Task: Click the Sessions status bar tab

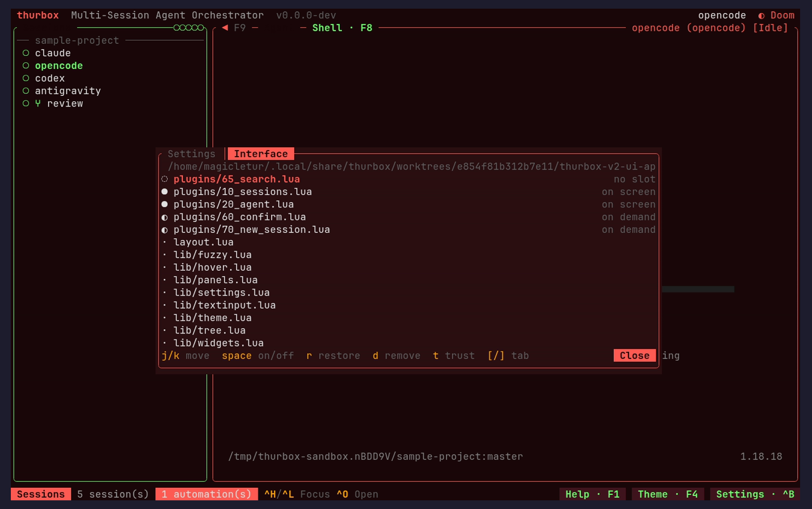Action: [x=41, y=494]
